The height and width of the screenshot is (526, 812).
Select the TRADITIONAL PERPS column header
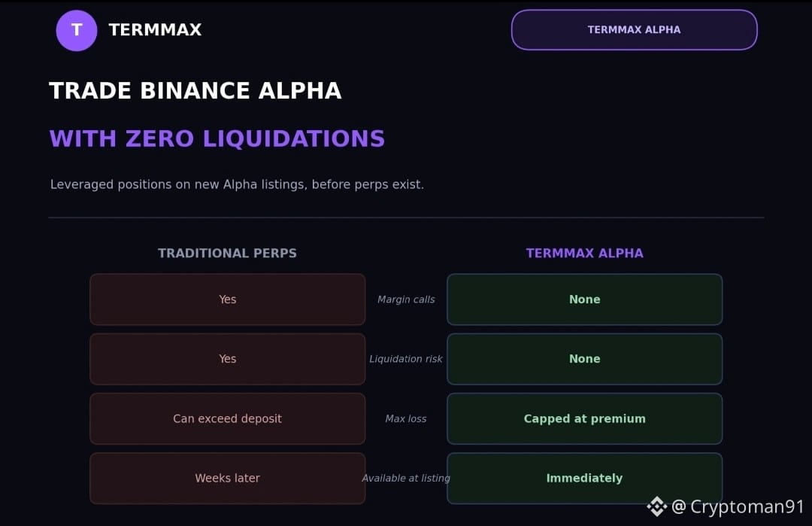[x=227, y=253]
